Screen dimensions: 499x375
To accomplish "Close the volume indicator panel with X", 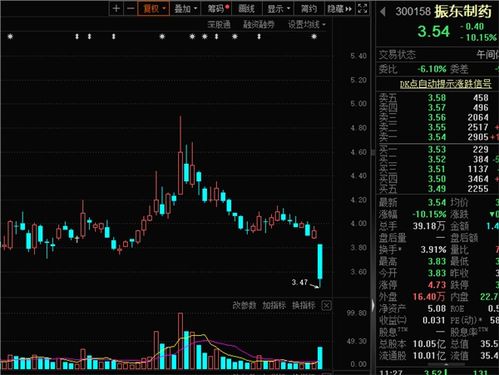I will (326, 305).
